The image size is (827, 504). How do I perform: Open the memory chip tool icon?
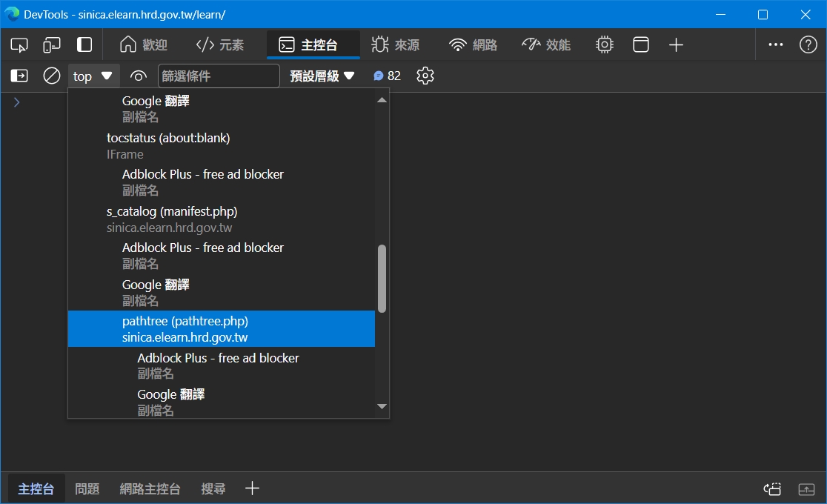coord(605,45)
